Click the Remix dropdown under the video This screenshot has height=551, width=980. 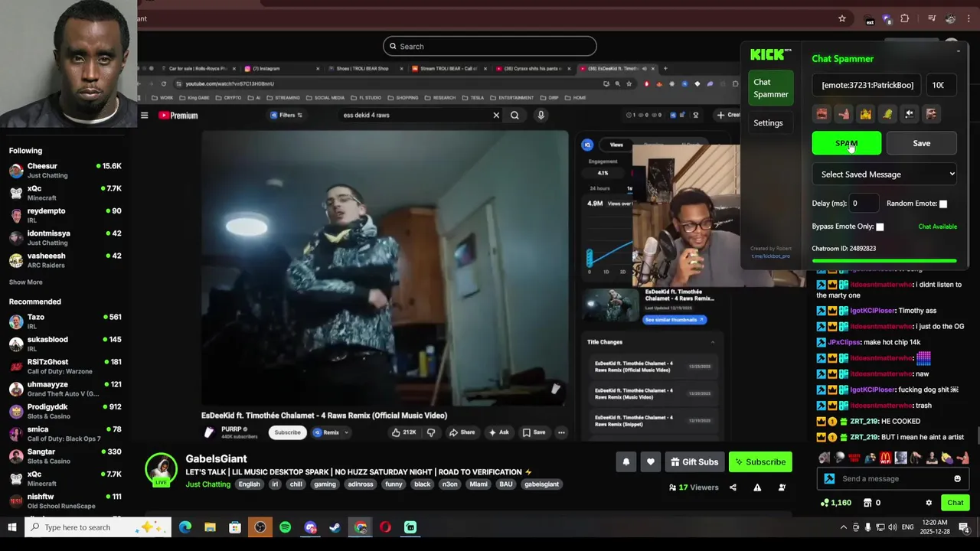[x=331, y=432]
